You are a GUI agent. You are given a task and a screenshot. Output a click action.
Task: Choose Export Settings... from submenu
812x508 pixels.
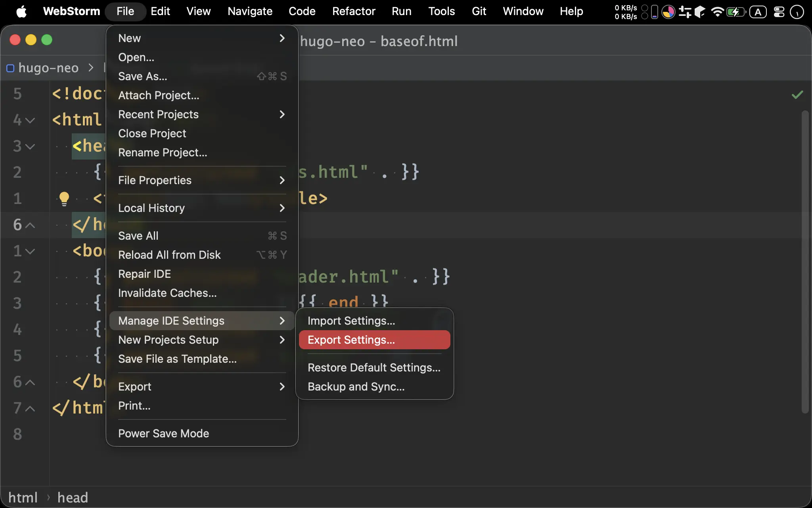pos(374,340)
